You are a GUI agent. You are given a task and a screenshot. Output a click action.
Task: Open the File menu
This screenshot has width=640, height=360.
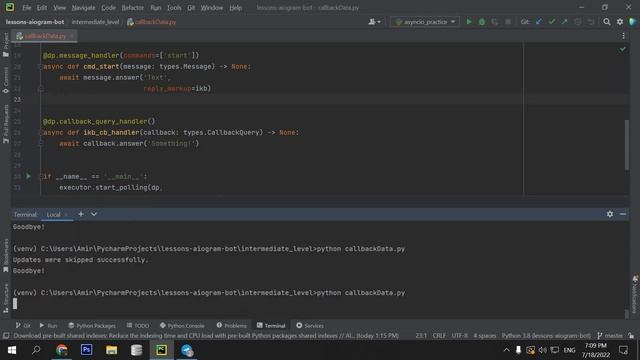pos(27,7)
